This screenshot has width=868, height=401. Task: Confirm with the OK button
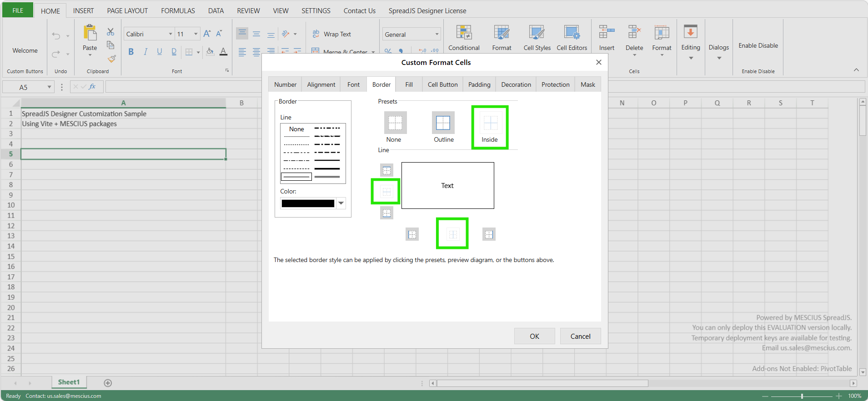534,336
